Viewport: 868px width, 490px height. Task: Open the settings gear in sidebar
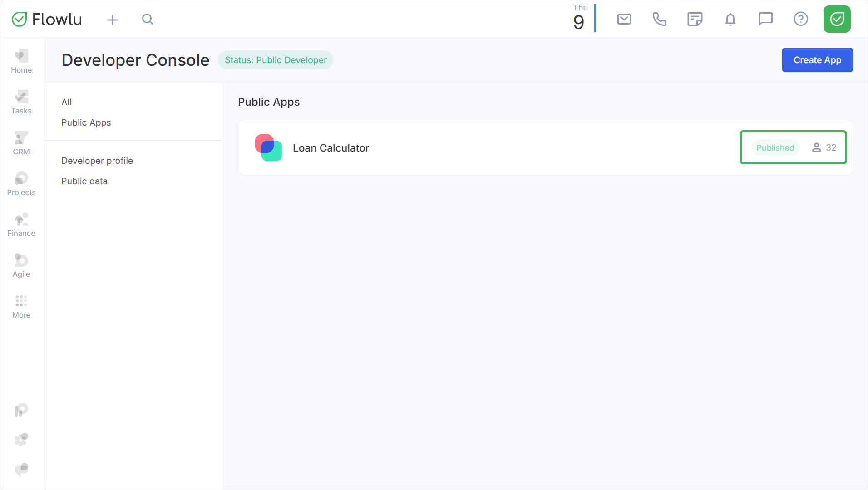click(21, 439)
